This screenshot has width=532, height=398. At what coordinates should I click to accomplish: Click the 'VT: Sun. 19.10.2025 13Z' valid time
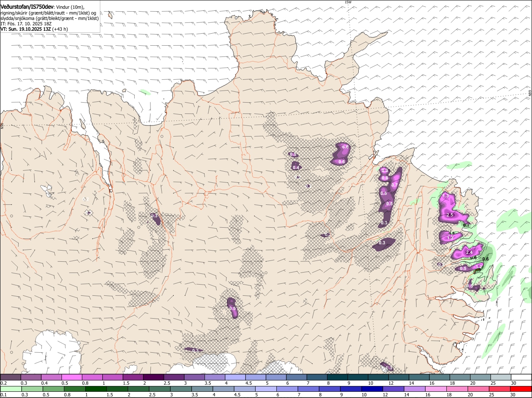coord(25,29)
